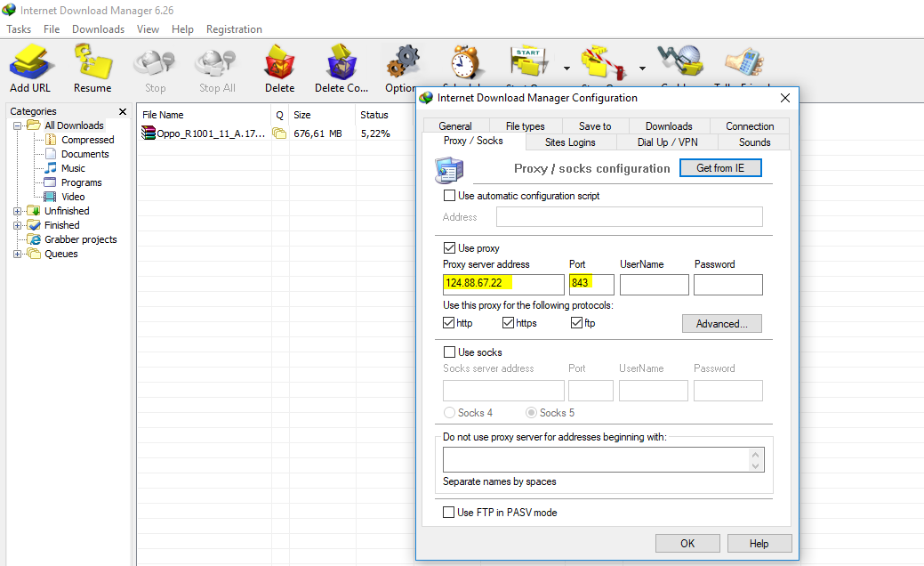
Task: Click the Stop Queue toolbar icon
Action: (604, 62)
